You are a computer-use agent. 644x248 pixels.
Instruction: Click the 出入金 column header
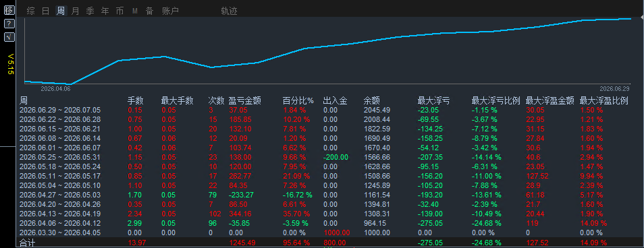(x=335, y=100)
